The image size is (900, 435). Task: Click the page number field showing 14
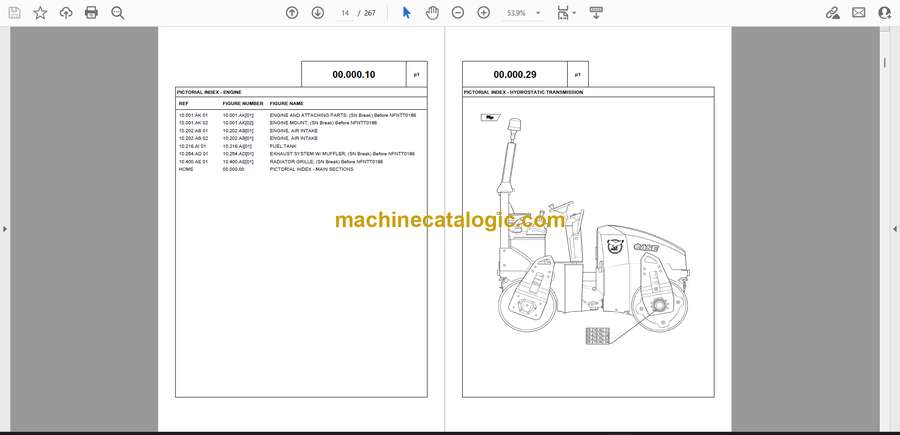pos(345,13)
